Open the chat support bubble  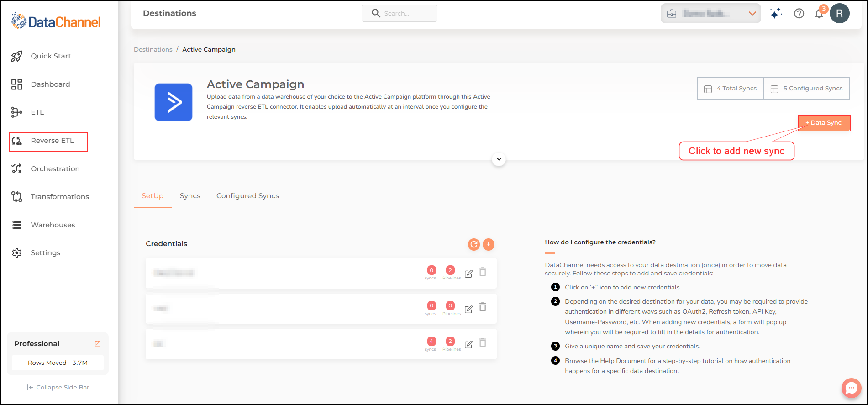coord(852,388)
